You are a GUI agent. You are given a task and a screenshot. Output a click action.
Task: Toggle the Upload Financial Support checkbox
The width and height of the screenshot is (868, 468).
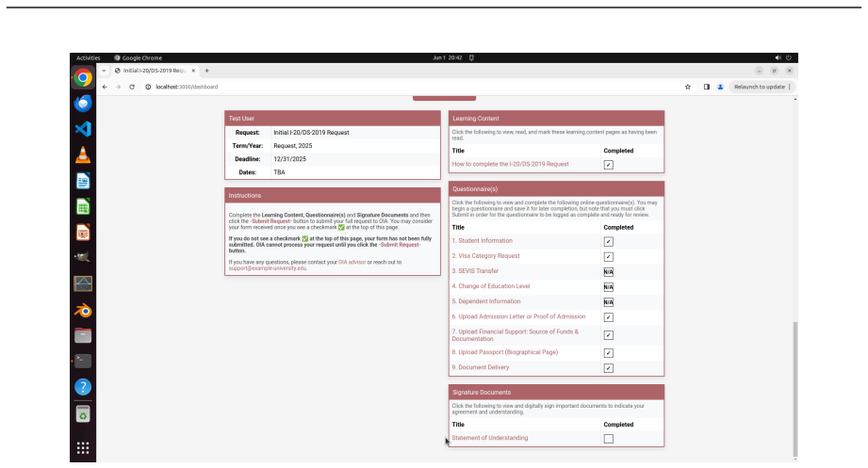tap(609, 335)
